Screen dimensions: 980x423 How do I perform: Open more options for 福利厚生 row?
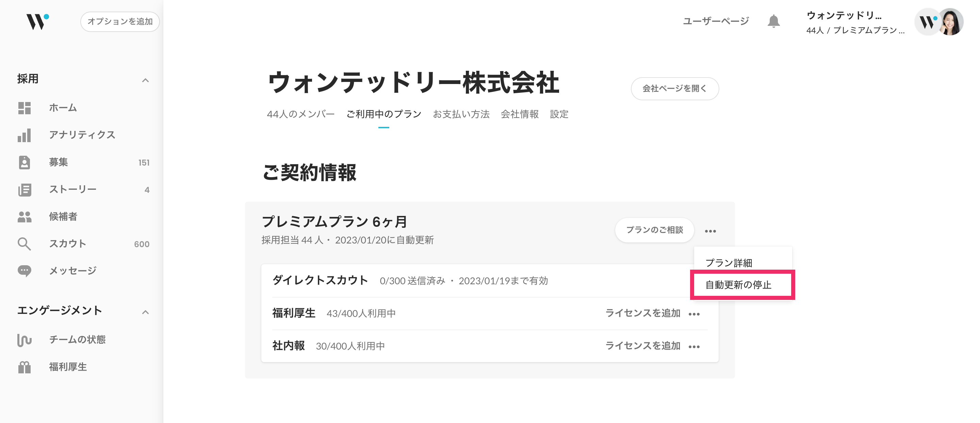pos(694,314)
